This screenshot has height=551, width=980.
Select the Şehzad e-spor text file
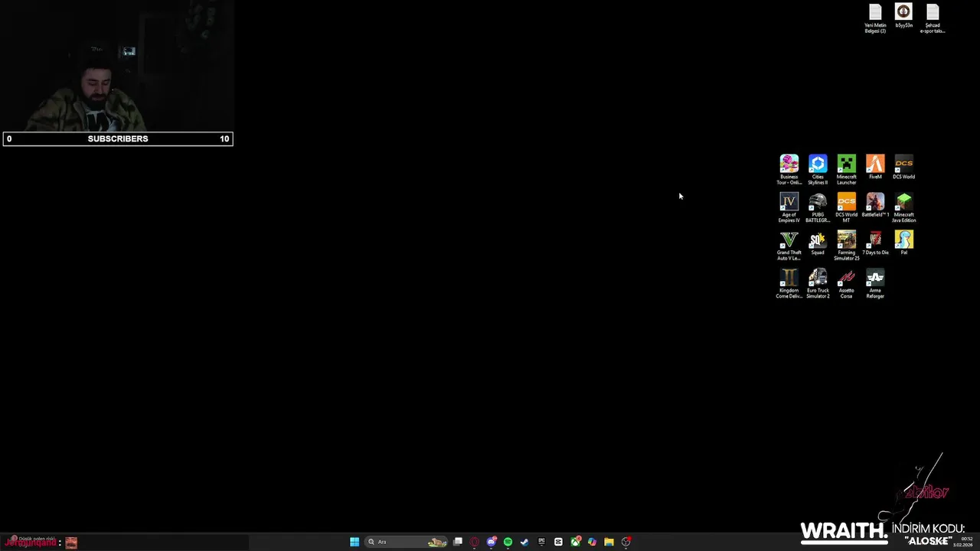coord(932,18)
